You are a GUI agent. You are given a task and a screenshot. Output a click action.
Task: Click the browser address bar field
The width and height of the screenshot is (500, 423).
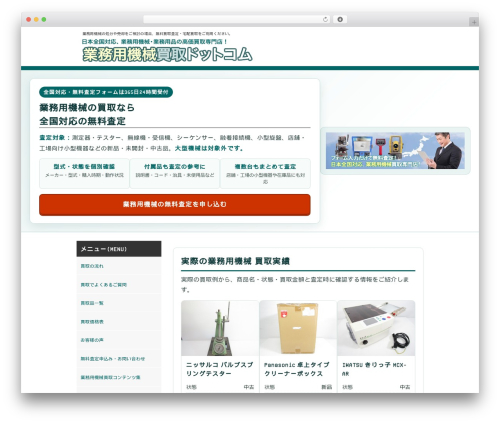(x=236, y=19)
